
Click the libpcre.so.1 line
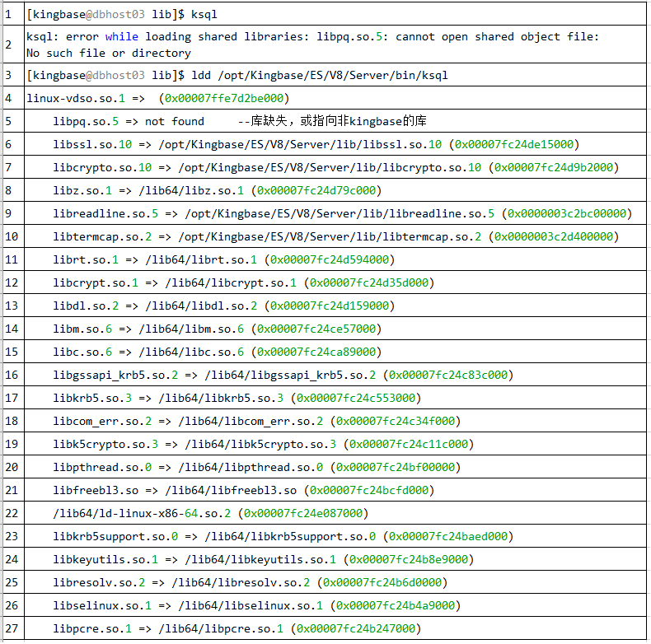pos(237,629)
